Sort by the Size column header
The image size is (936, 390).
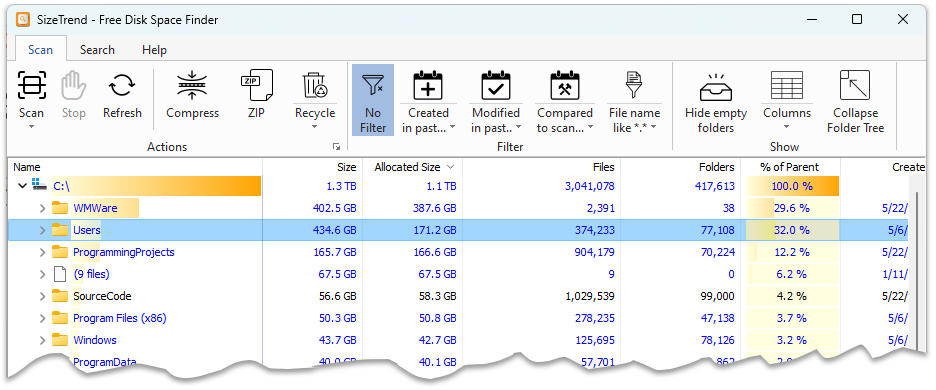coord(313,167)
